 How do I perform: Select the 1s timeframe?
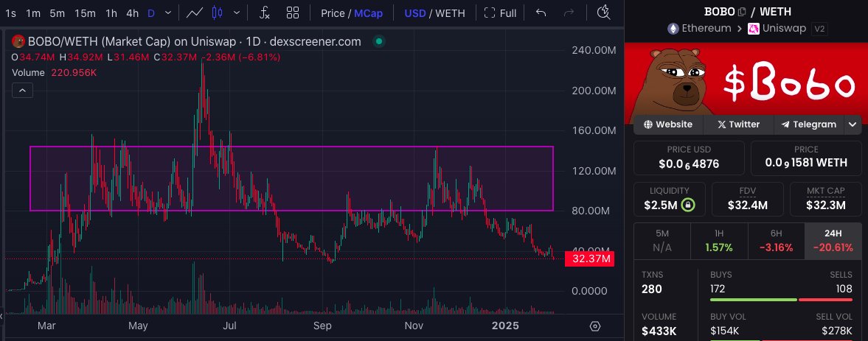pyautogui.click(x=10, y=13)
